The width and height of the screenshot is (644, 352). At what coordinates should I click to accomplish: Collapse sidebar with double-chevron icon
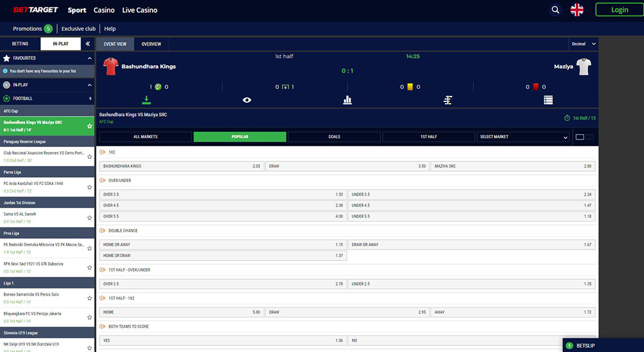point(87,44)
